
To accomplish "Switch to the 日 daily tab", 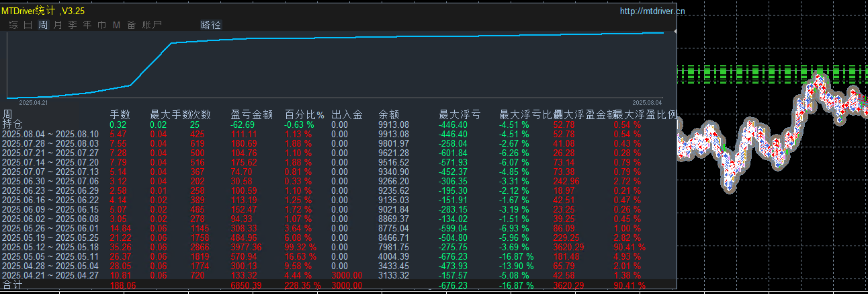I will [28, 25].
